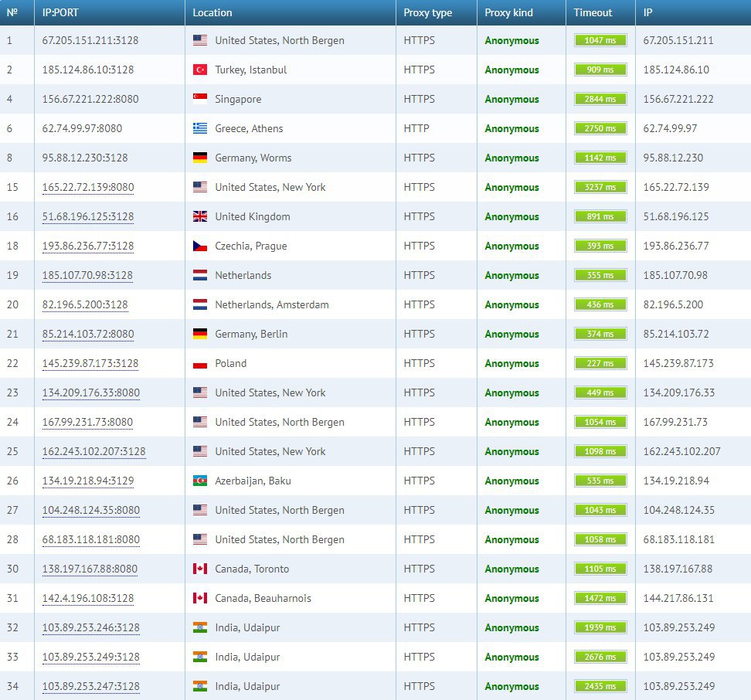The height and width of the screenshot is (700, 751).
Task: Click the German flag beside Worms
Action: coord(199,158)
